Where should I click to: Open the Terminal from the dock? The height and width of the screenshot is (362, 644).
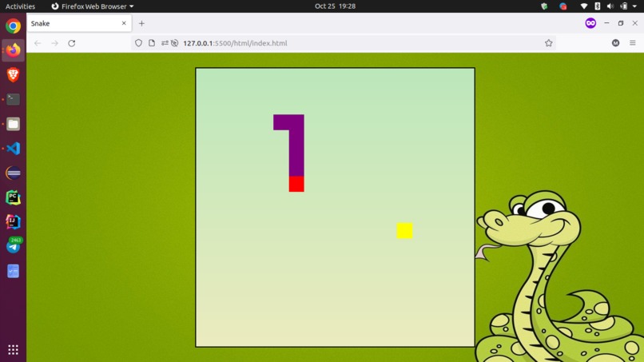(13, 99)
